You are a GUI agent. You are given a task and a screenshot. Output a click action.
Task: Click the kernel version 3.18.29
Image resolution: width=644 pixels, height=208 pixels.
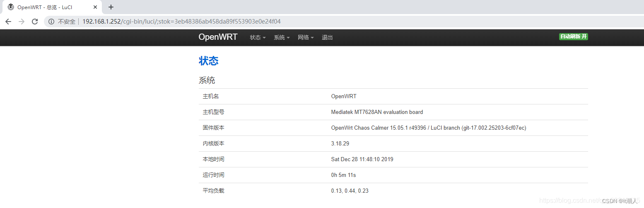click(340, 143)
